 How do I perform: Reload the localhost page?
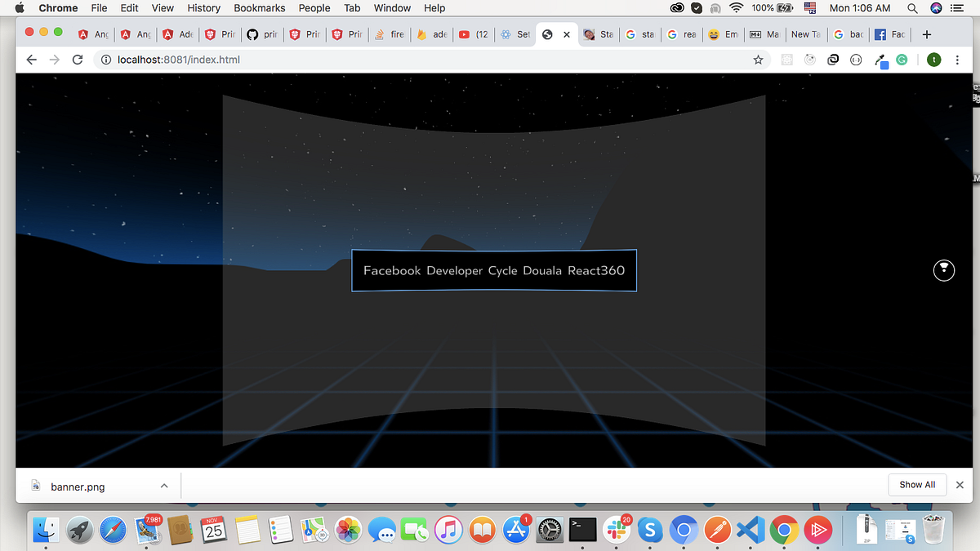pos(78,60)
